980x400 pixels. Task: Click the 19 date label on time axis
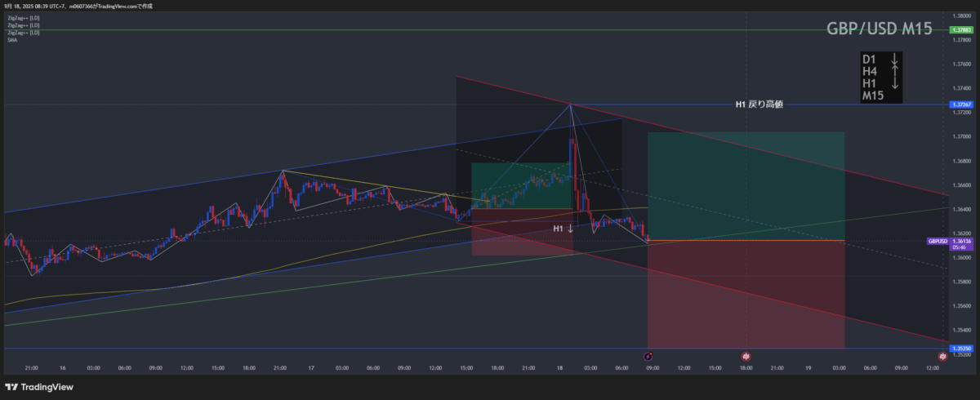tap(808, 368)
